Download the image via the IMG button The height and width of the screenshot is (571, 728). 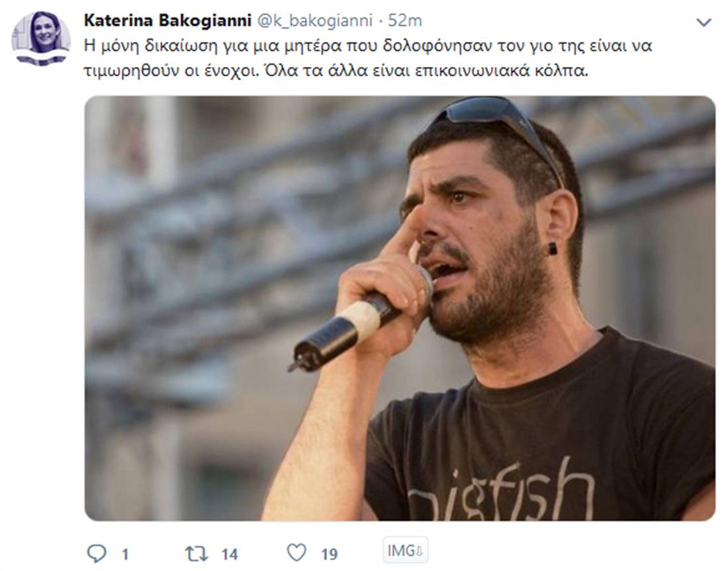click(405, 550)
